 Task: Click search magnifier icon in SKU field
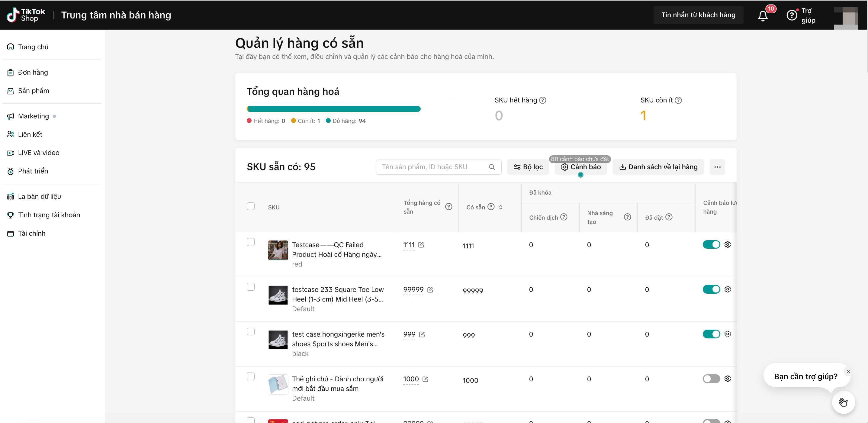(492, 167)
